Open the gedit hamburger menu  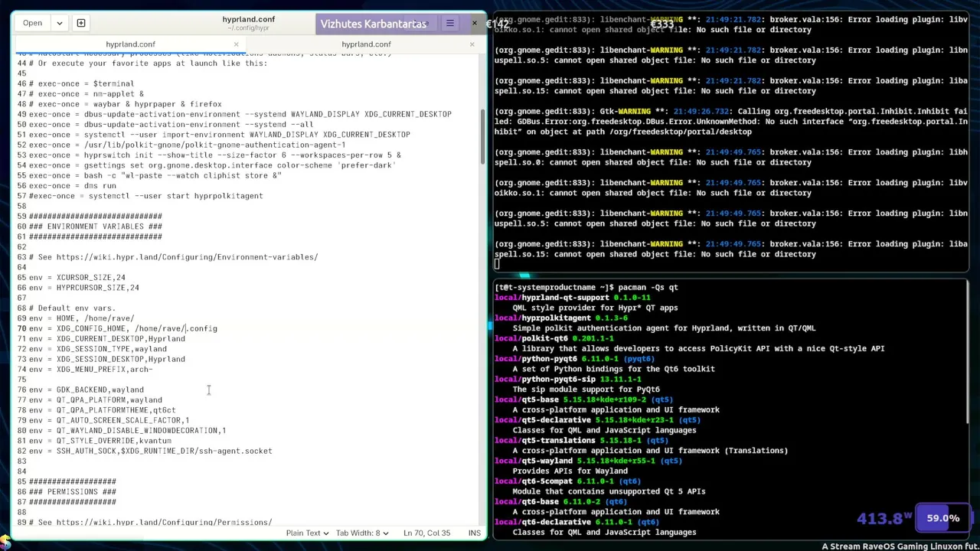pyautogui.click(x=450, y=24)
